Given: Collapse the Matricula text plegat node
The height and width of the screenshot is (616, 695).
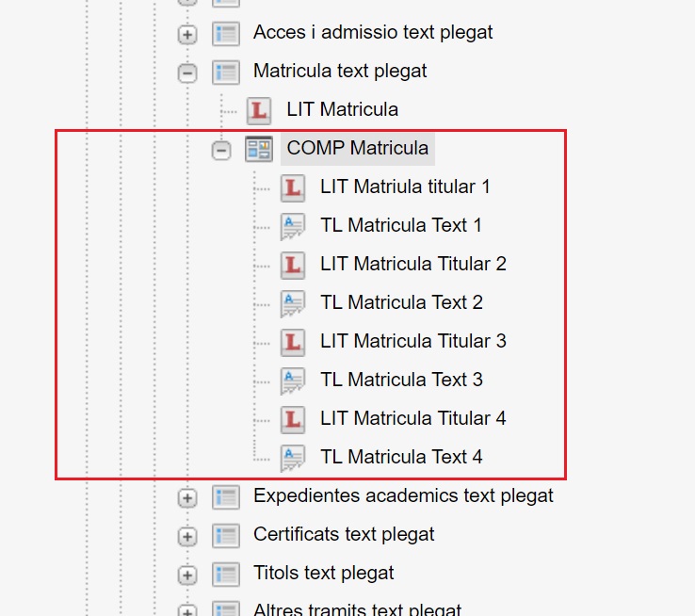Looking at the screenshot, I should [x=187, y=73].
